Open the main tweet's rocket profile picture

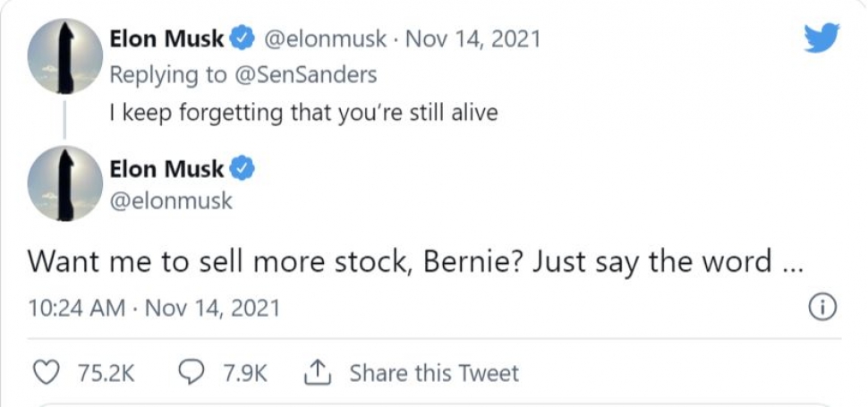(64, 182)
